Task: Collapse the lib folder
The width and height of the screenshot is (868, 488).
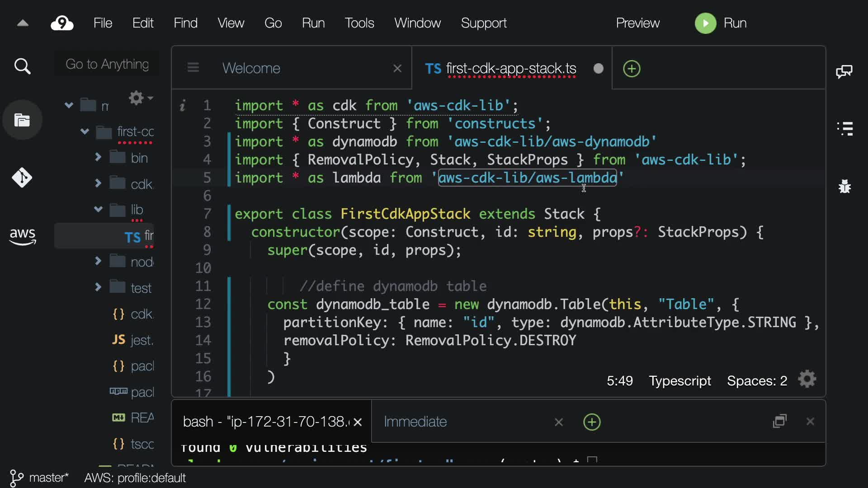Action: (x=98, y=209)
